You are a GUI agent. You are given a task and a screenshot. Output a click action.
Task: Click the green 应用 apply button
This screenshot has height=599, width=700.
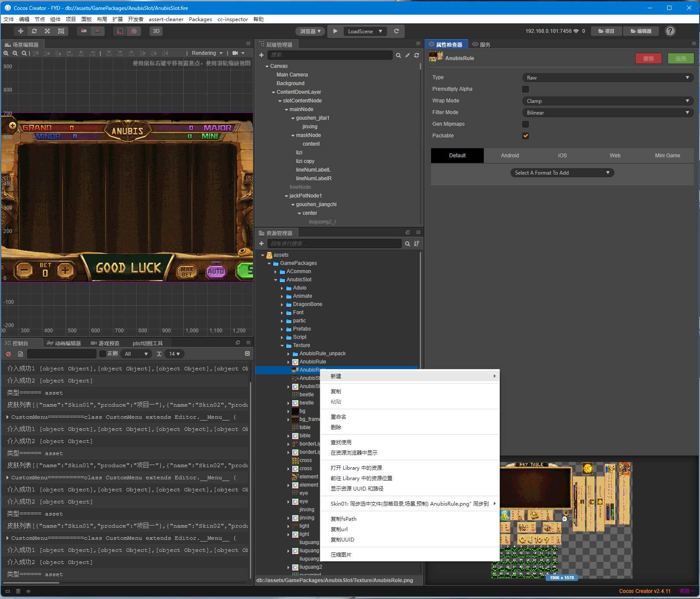click(681, 58)
